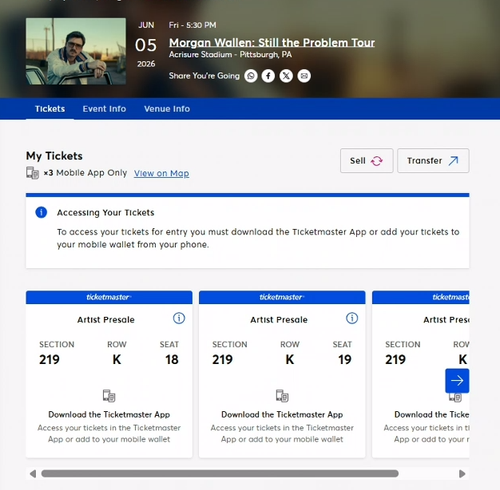Click seat number 19
500x490 pixels.
pyautogui.click(x=345, y=360)
